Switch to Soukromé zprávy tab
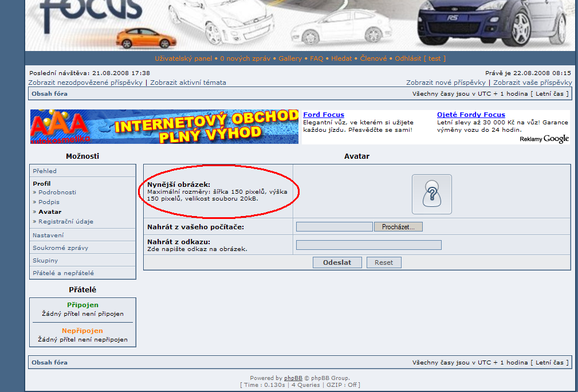The image size is (578, 392). point(60,248)
